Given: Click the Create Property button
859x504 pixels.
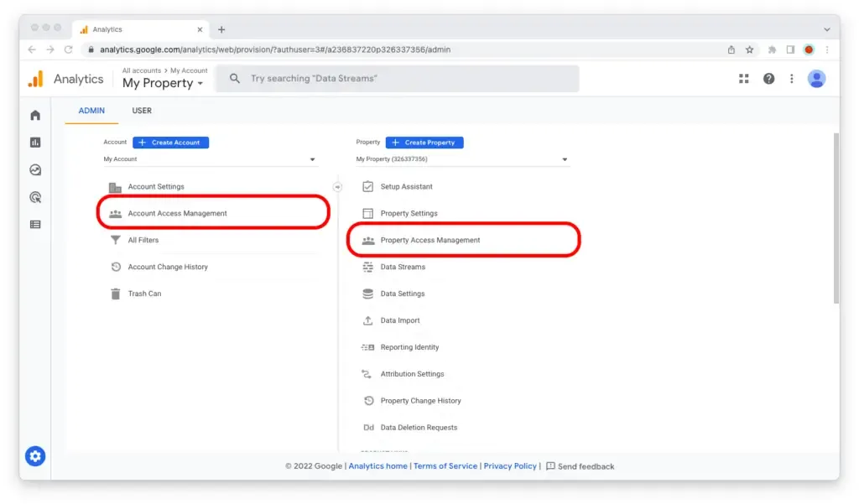Looking at the screenshot, I should [x=424, y=143].
